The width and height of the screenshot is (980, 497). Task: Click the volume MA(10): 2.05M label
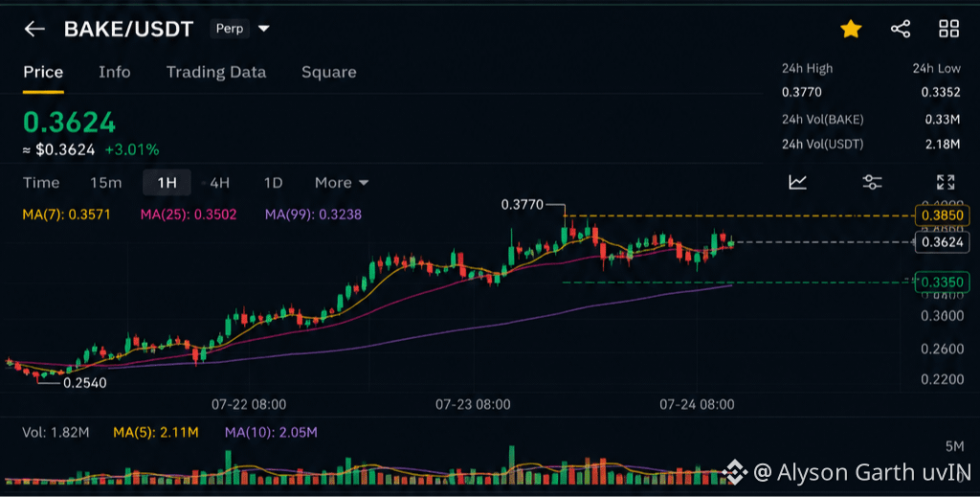pyautogui.click(x=271, y=432)
